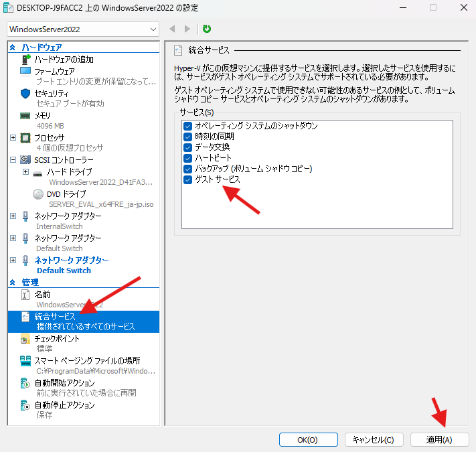Screen dimensions: 476x452
Task: Select ファームウェア in the hardware tree
Action: [54, 72]
